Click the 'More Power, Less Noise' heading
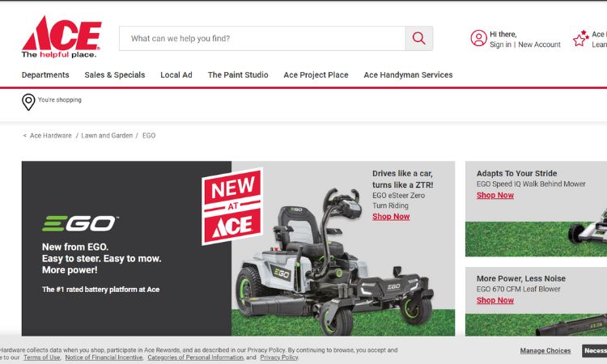Viewport: 607px width, 364px height. coord(521,278)
